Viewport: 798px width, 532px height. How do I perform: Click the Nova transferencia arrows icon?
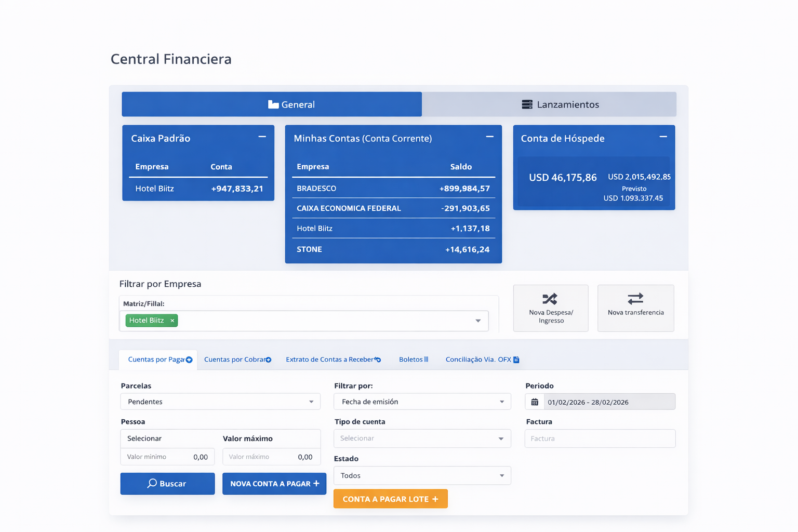[635, 298]
